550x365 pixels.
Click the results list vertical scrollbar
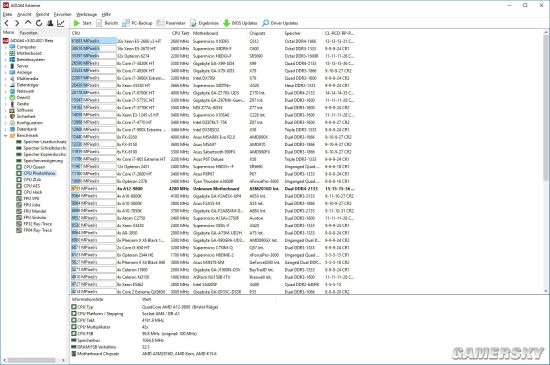pyautogui.click(x=546, y=162)
